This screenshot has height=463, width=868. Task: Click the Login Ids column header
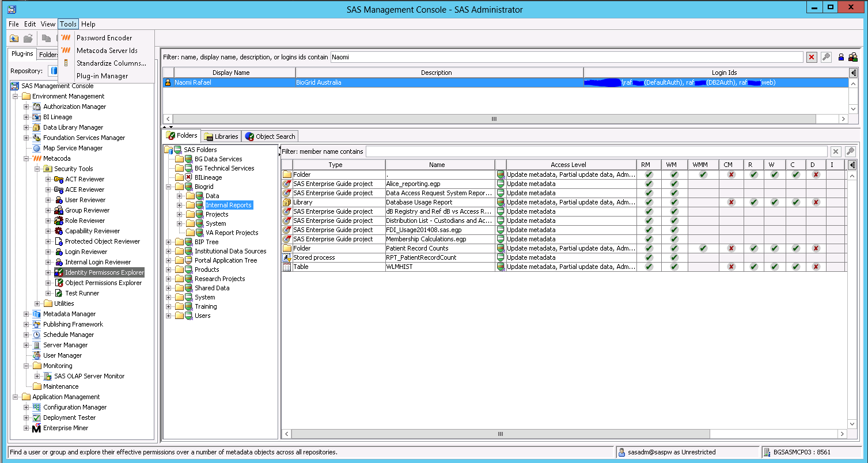click(x=716, y=73)
